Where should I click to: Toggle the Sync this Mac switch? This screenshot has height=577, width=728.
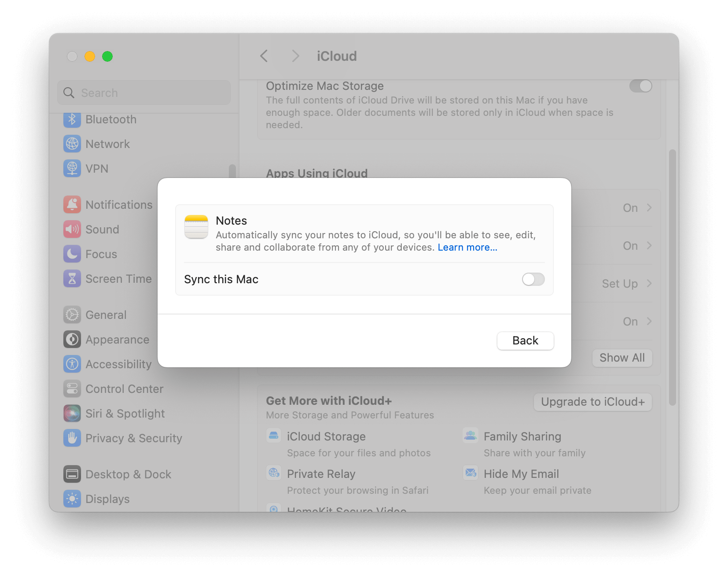[x=533, y=279]
